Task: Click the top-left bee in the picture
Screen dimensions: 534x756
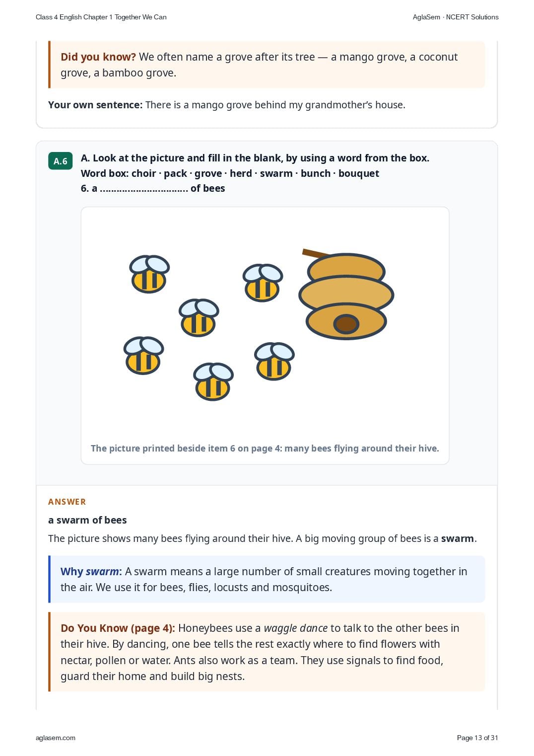Action: [149, 274]
